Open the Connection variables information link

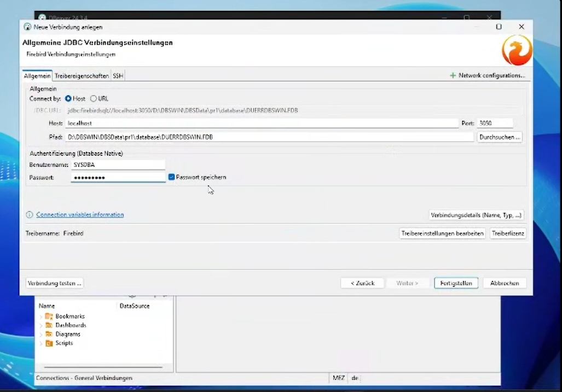80,214
